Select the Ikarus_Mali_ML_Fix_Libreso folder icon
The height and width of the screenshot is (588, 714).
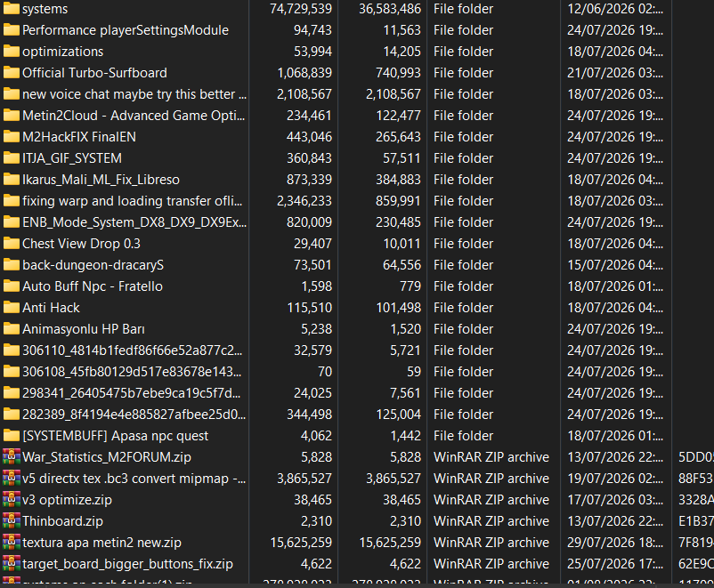(x=11, y=180)
